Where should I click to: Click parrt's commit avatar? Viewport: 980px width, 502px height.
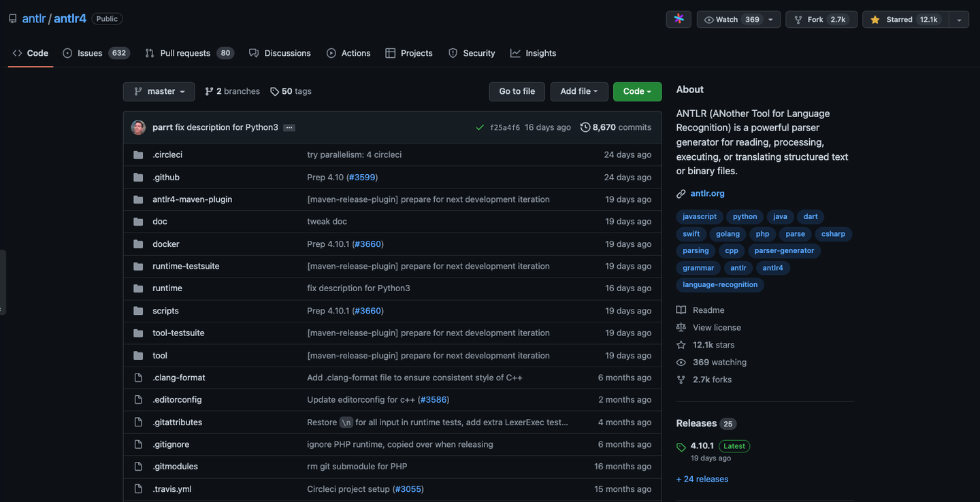tap(138, 127)
